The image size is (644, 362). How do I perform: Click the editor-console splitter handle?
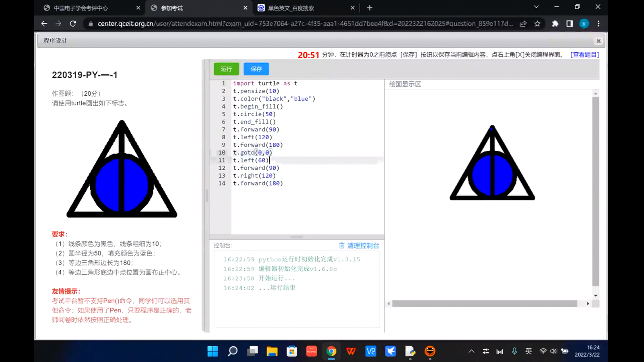(x=297, y=237)
